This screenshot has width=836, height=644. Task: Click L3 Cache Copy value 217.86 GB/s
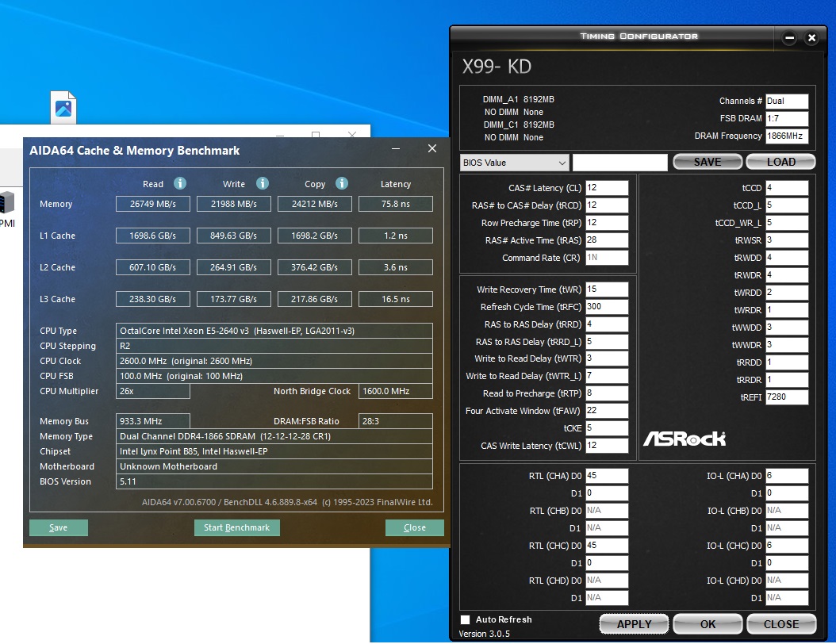(x=315, y=299)
